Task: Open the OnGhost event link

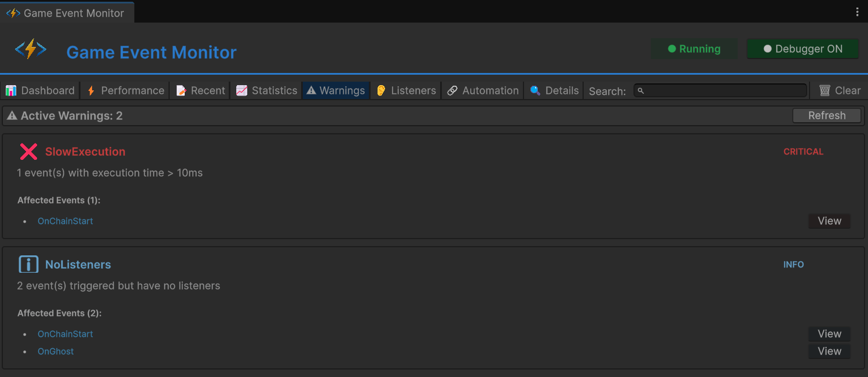Action: pyautogui.click(x=56, y=351)
